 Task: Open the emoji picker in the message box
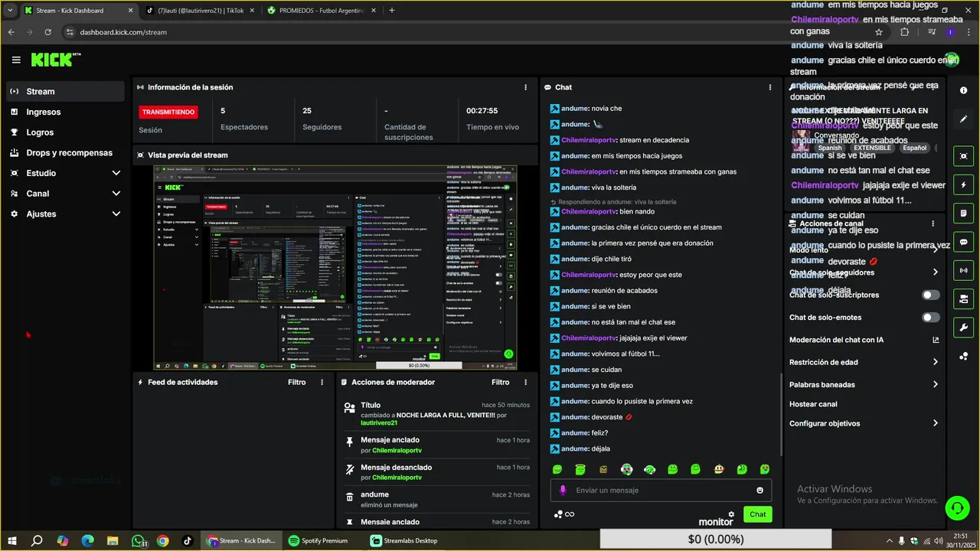coord(759,490)
